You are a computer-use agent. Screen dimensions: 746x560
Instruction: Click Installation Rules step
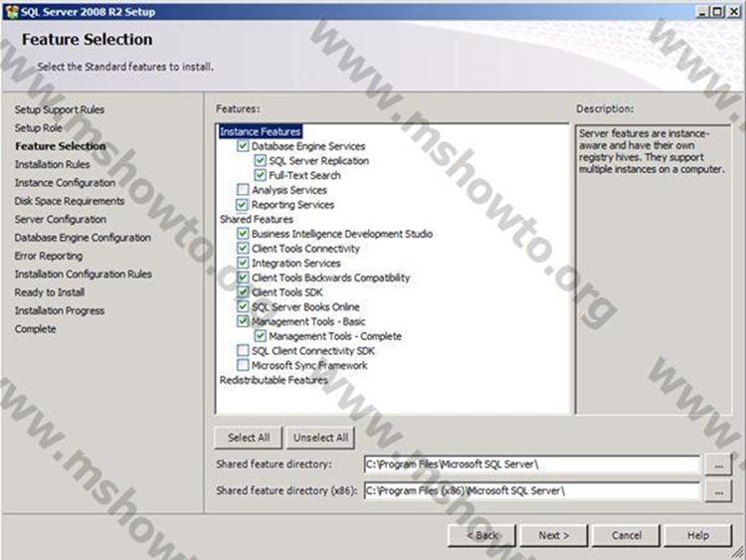click(53, 165)
